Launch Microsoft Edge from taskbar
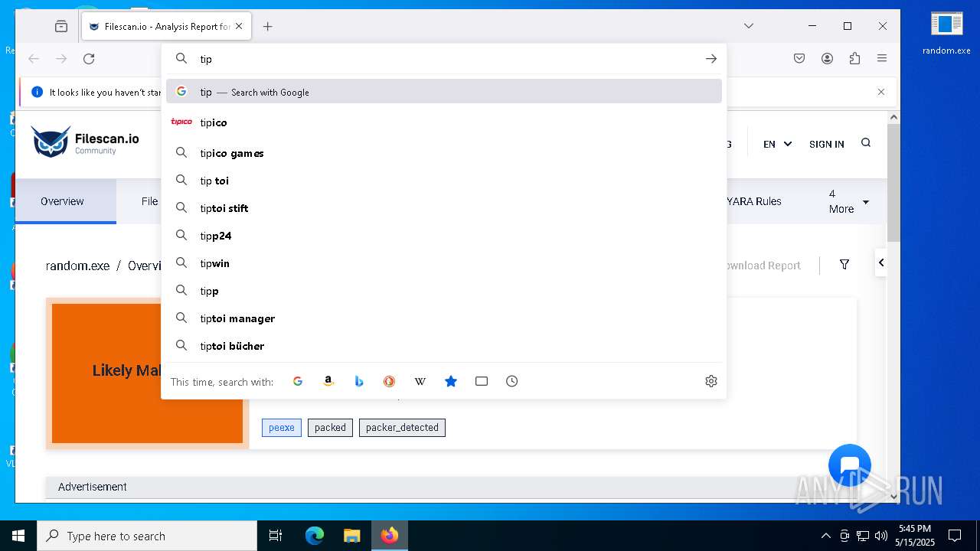The image size is (980, 551). [315, 536]
